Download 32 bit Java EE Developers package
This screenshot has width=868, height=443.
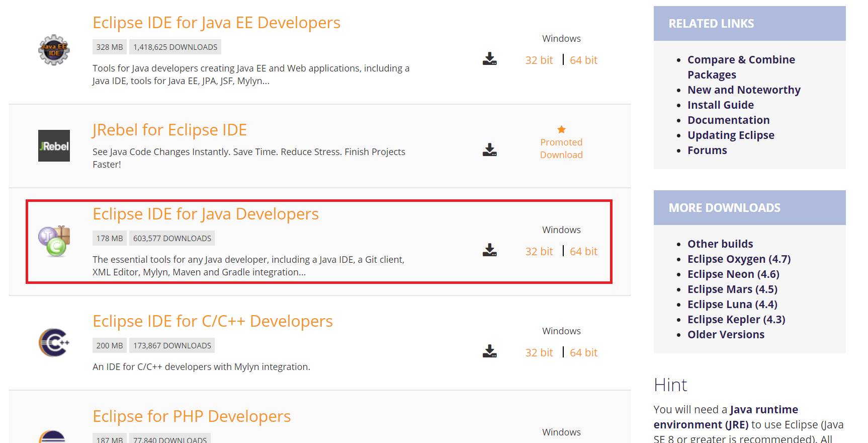pyautogui.click(x=539, y=60)
